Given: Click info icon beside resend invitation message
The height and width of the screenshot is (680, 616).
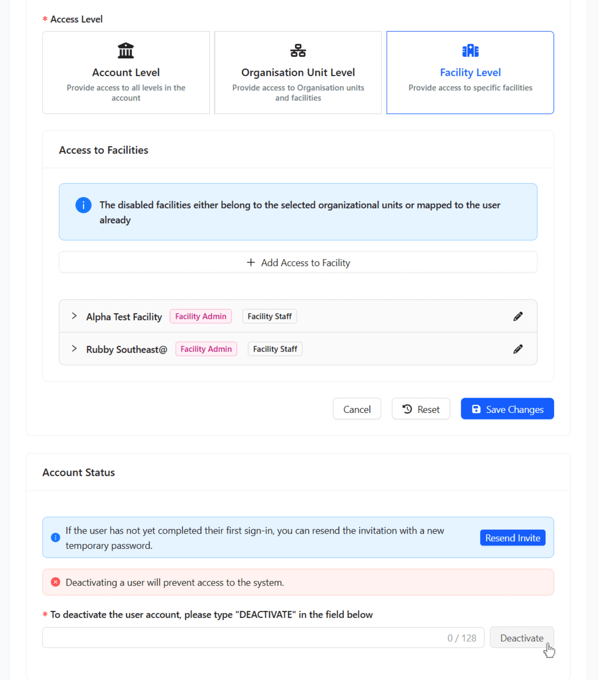Looking at the screenshot, I should [56, 537].
